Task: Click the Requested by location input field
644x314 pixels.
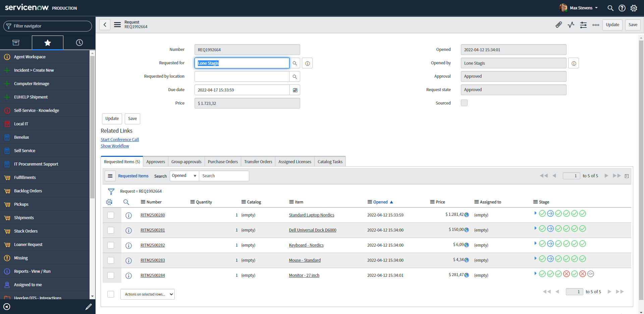Action: coord(242,77)
